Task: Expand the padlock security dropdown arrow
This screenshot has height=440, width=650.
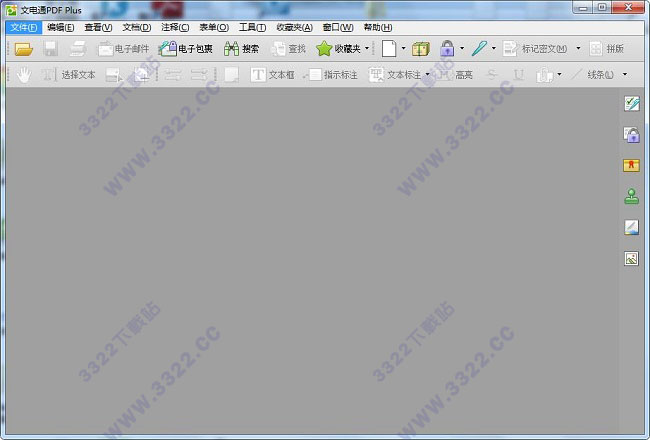Action: (x=462, y=49)
